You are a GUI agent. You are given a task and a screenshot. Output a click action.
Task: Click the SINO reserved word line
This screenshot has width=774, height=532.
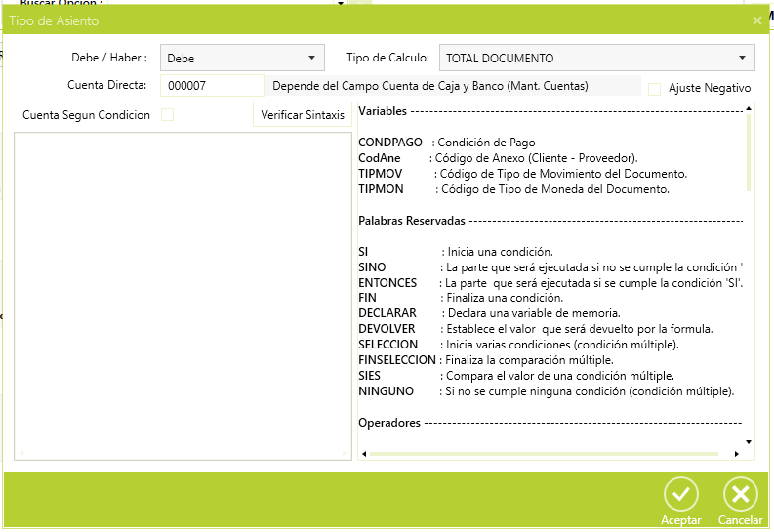coord(550,267)
